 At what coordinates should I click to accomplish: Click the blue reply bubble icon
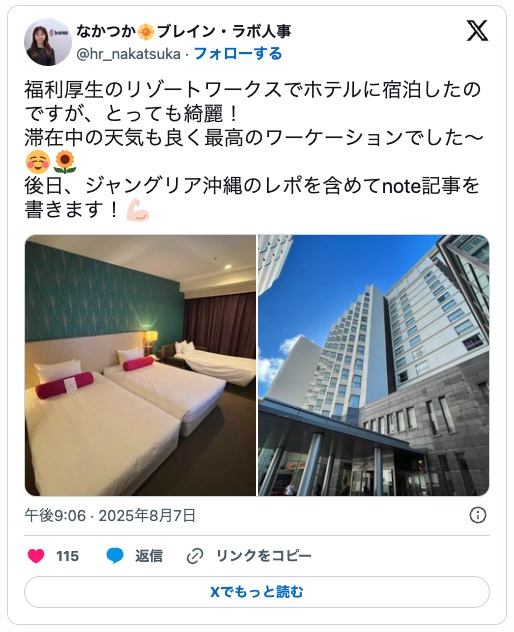(x=115, y=556)
